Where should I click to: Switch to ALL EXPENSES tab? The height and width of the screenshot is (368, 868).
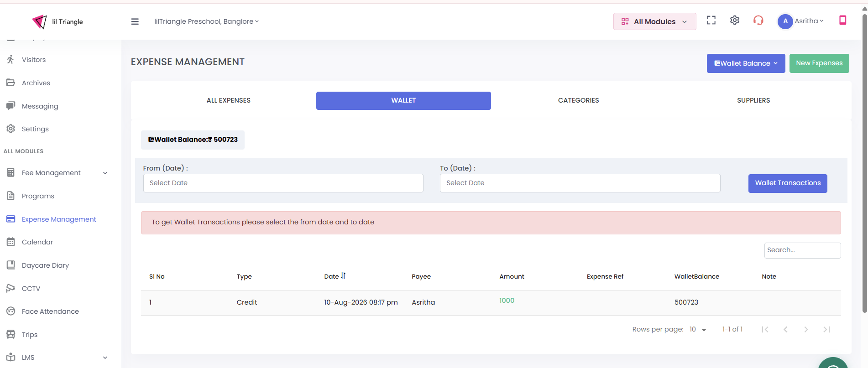coord(229,100)
